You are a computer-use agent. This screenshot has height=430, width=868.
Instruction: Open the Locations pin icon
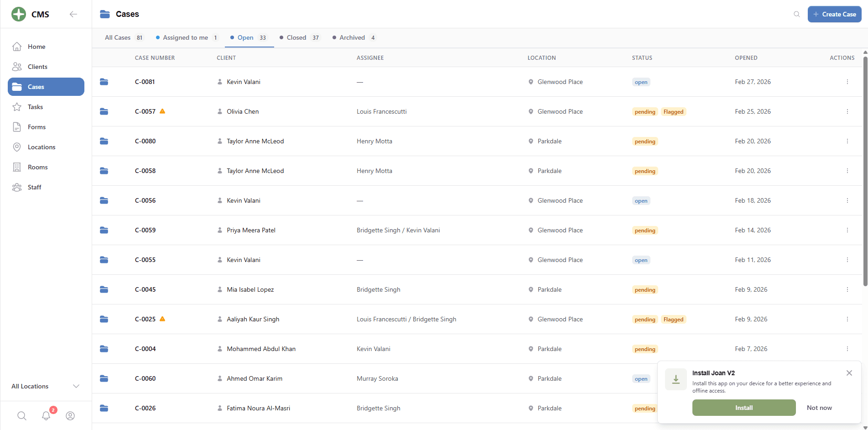point(17,147)
